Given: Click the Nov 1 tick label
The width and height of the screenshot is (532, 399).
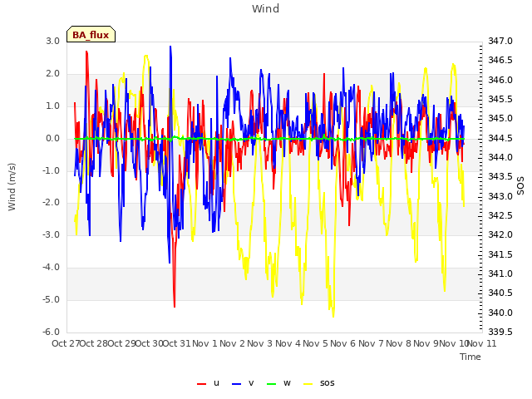Looking at the screenshot, I should 204,343.
